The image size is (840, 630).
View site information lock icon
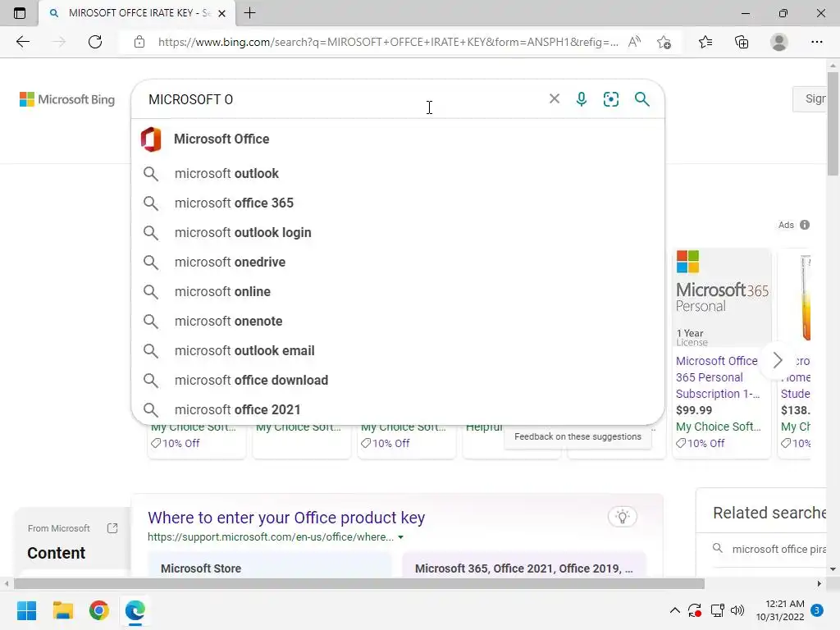(139, 42)
